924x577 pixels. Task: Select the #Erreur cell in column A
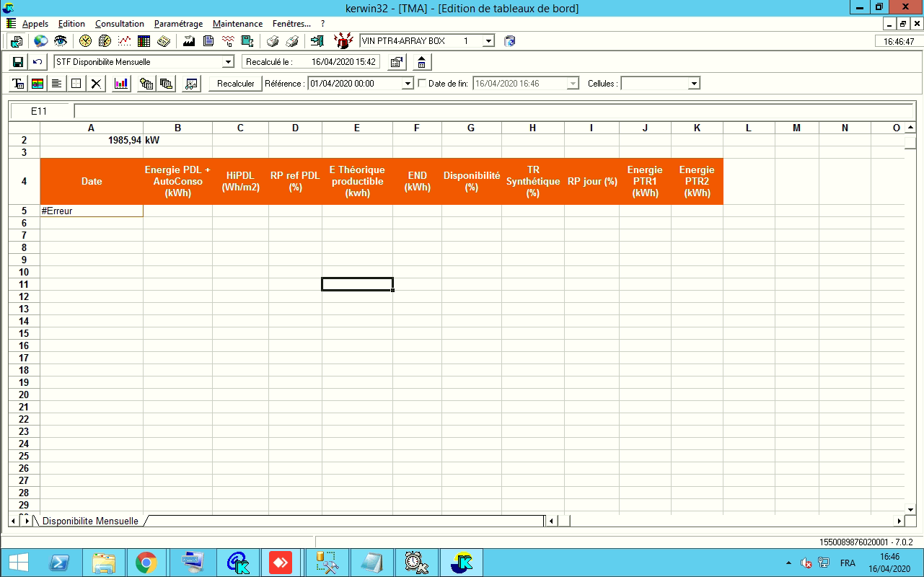point(92,211)
